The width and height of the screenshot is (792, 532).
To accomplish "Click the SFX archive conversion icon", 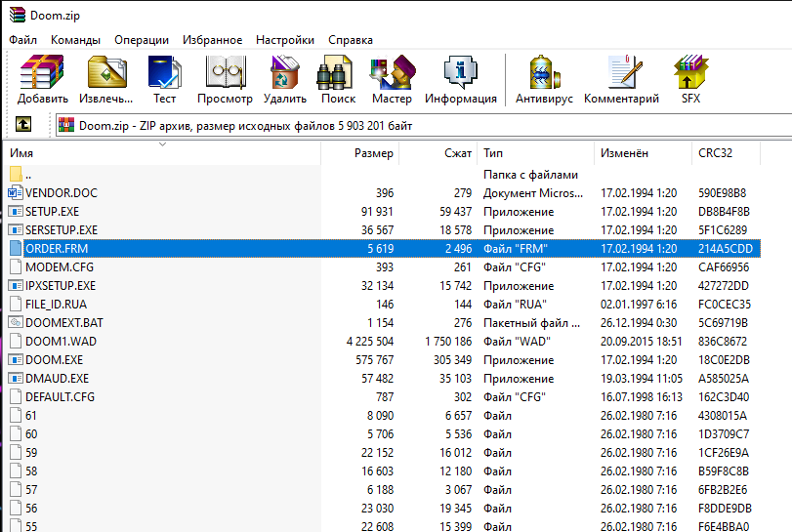I will coord(690,76).
